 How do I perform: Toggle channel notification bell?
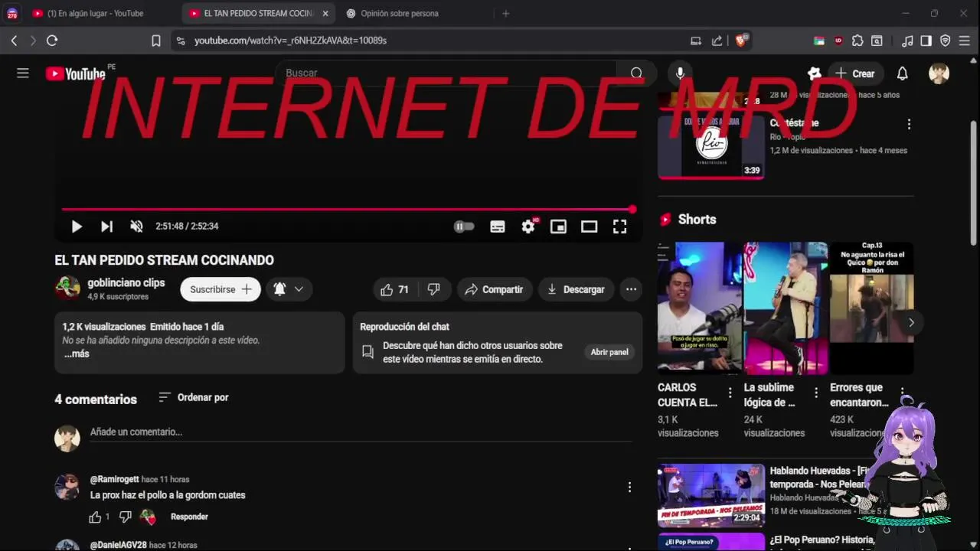click(279, 289)
